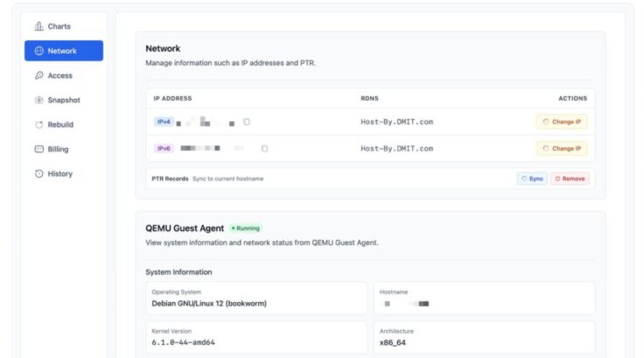Copy the IPv6 address with copy icon

(264, 149)
